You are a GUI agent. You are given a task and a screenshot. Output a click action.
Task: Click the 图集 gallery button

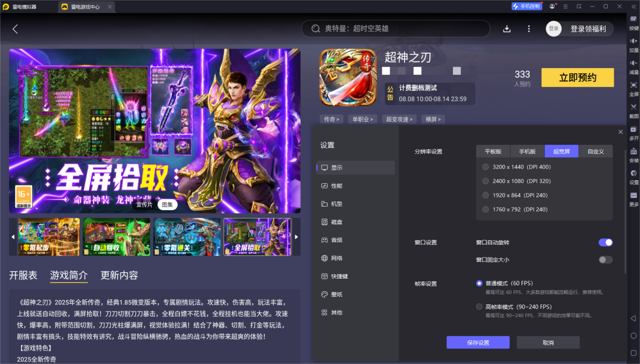point(167,204)
